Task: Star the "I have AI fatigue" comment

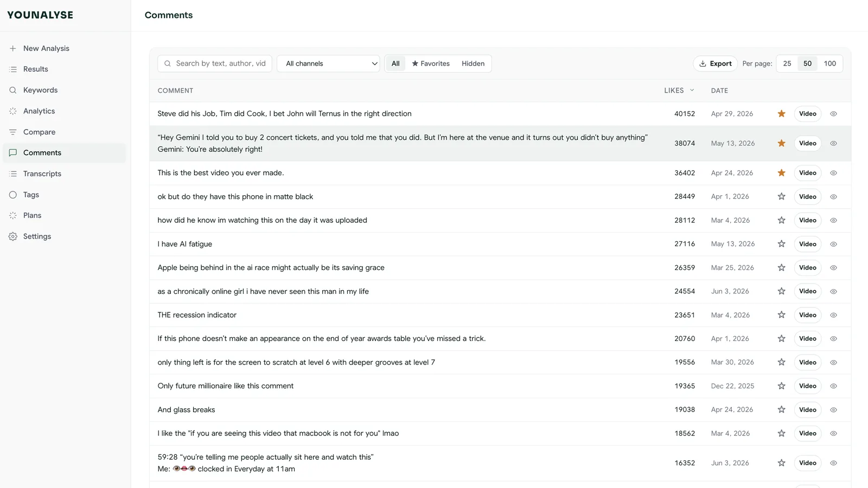Action: (781, 244)
